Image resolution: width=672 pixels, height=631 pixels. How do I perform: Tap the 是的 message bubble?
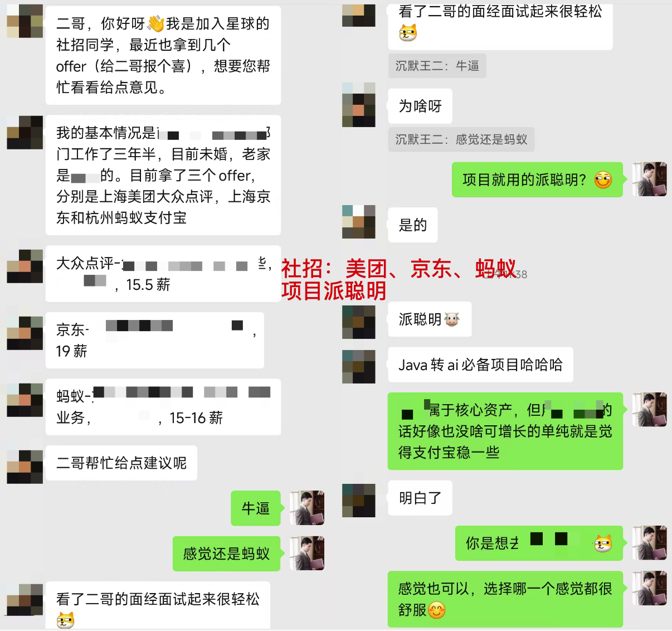tap(413, 225)
